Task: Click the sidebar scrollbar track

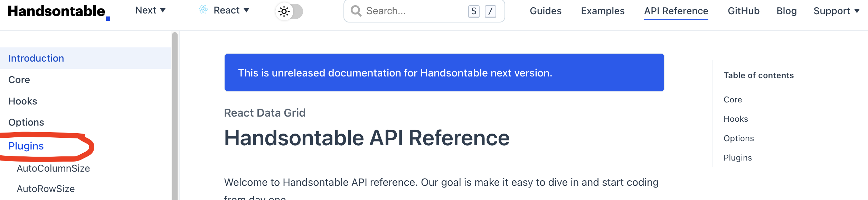Action: click(175, 114)
